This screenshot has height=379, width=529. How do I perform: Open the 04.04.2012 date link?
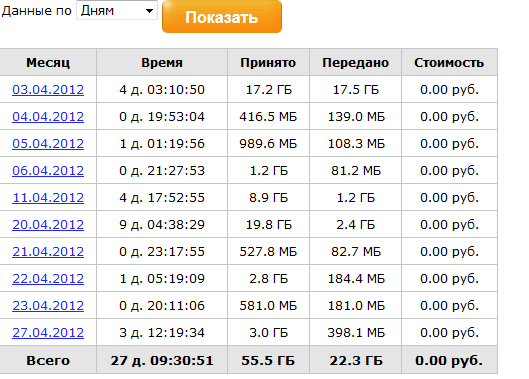48,116
